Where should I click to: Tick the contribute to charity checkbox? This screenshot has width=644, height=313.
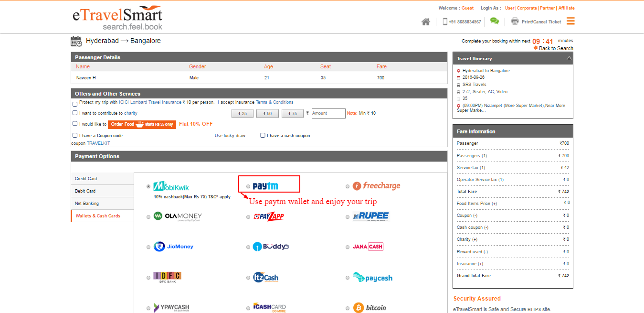75,113
